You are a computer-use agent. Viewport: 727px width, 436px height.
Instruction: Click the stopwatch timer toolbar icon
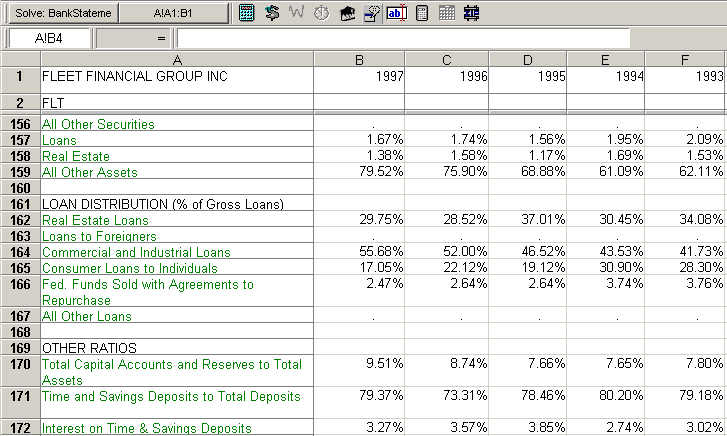click(322, 14)
